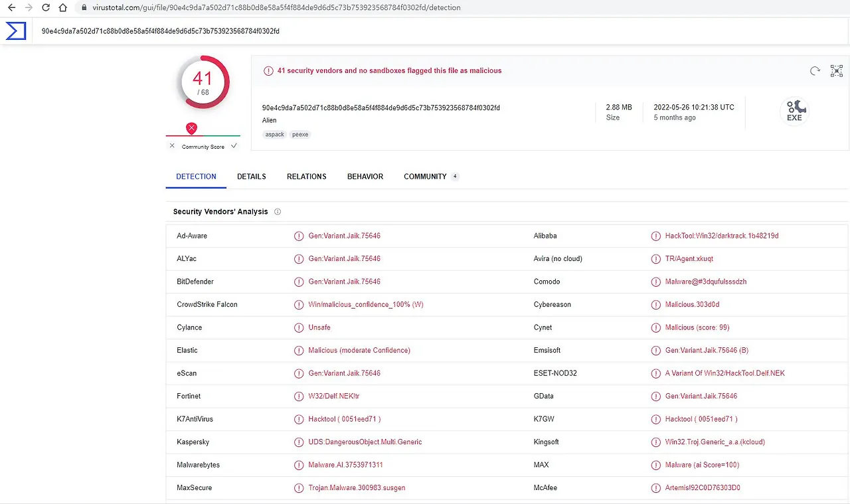Viewport: 850px width, 504px height.
Task: Click the 41 of 68 detection score gauge
Action: tap(203, 83)
